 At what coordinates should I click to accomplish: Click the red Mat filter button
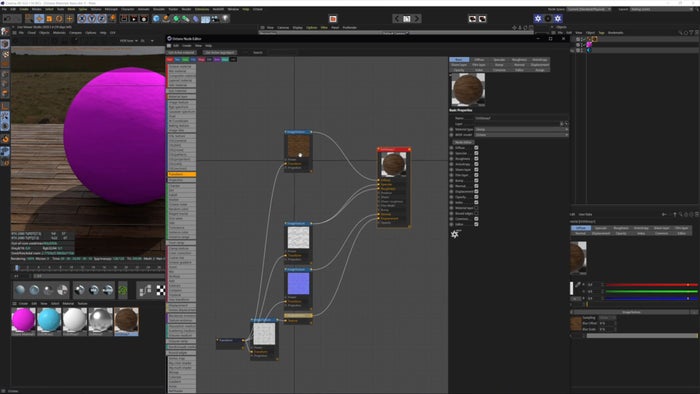[x=170, y=59]
